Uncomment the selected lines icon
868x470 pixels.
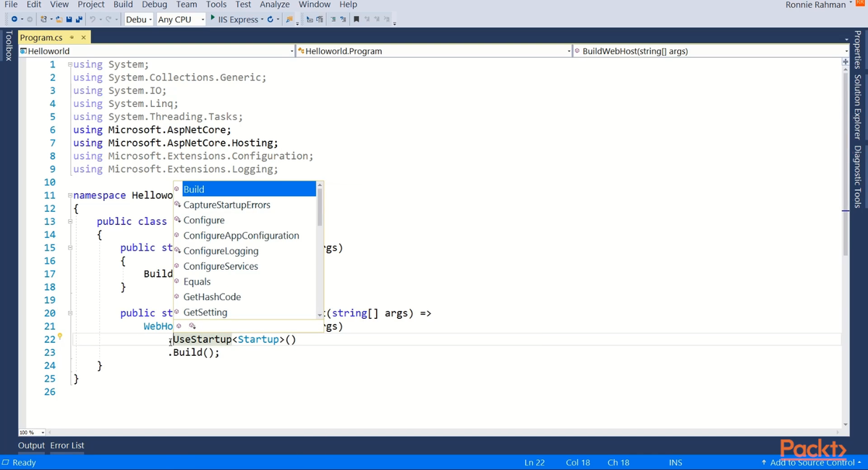[x=343, y=20]
